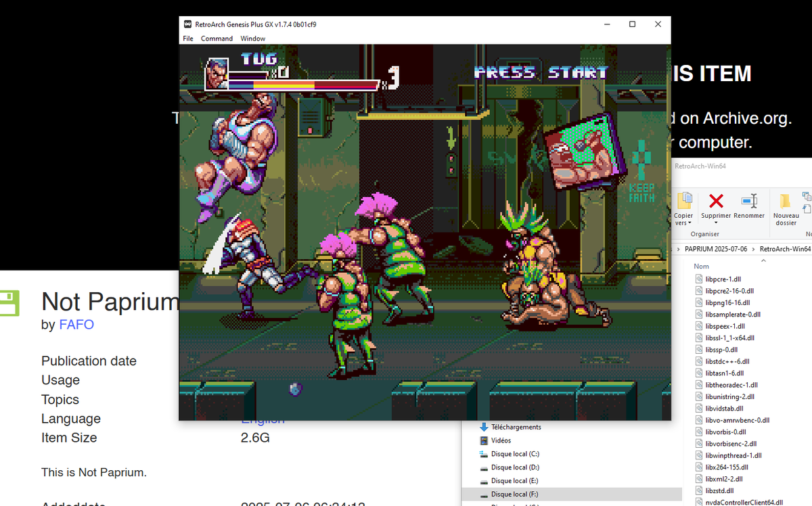This screenshot has width=812, height=506.
Task: Click the Topics label on archive page
Action: pos(60,399)
